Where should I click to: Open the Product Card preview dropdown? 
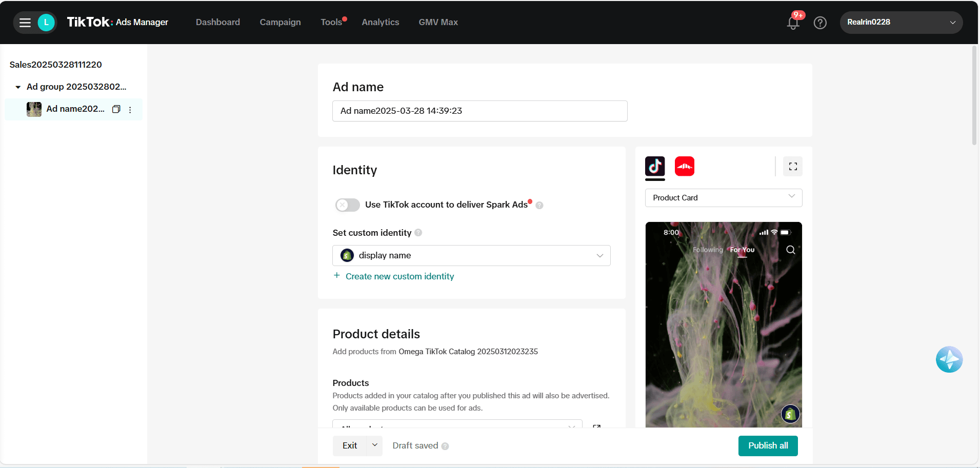click(723, 198)
